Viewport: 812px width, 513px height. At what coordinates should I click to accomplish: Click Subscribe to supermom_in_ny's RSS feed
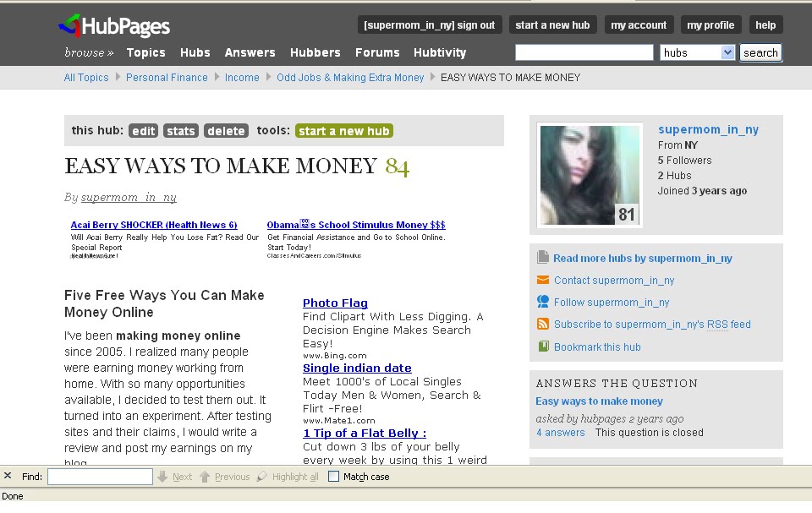point(652,324)
